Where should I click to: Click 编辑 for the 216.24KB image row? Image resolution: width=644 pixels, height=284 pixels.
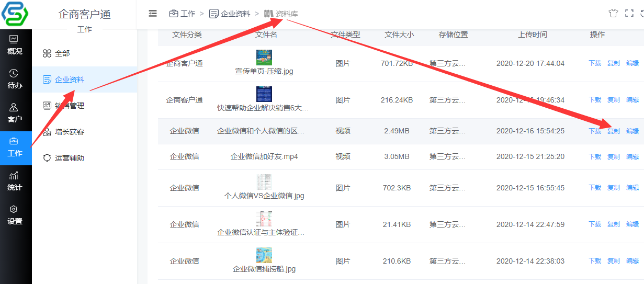pyautogui.click(x=632, y=100)
